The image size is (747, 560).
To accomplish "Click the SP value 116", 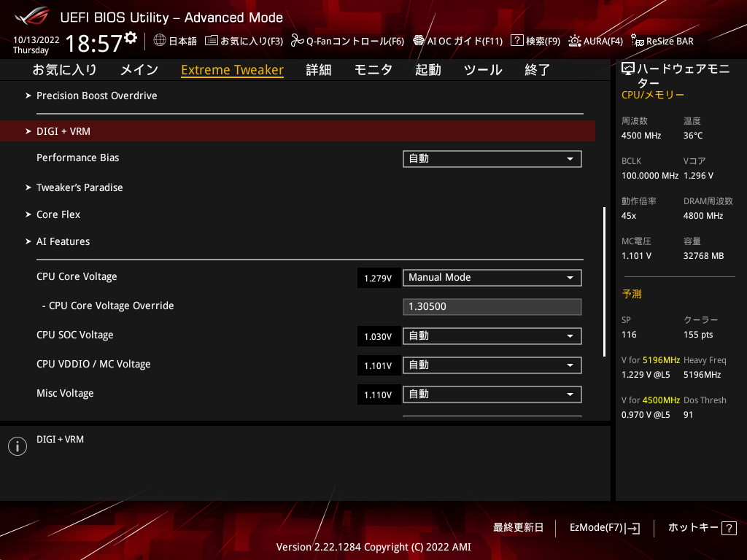I will 629,335.
